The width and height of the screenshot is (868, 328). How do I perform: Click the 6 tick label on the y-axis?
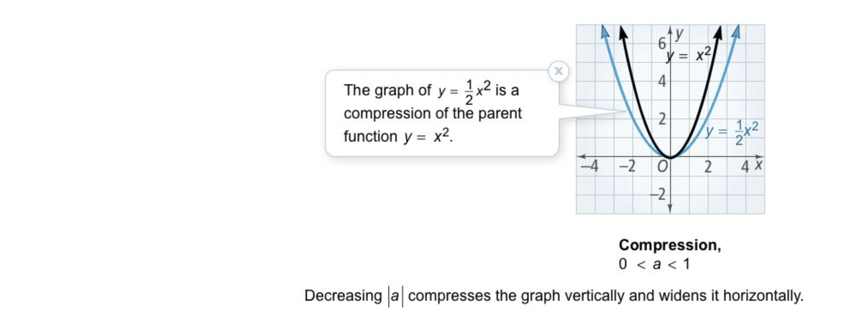tap(662, 44)
